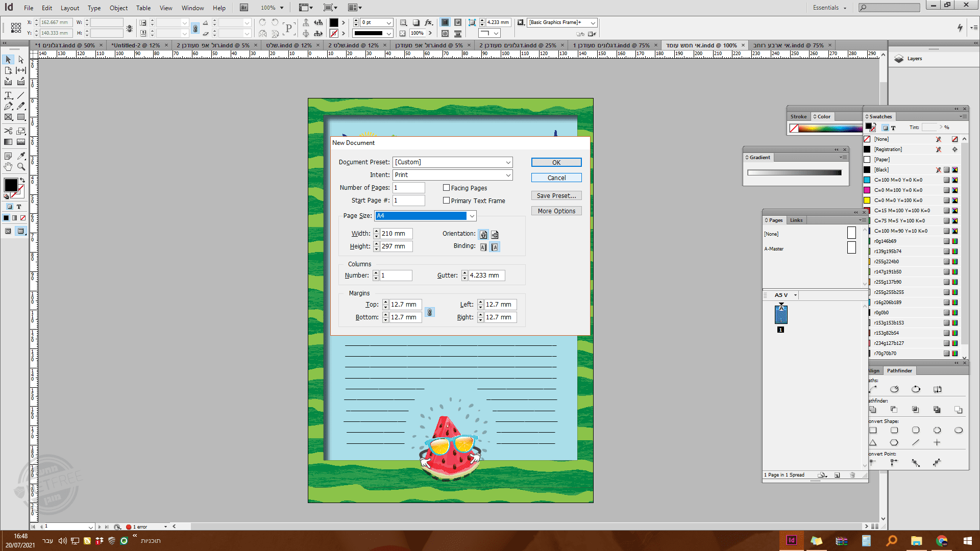Toggle the margins chain link icon
Screen dimensions: 980x551
point(430,312)
